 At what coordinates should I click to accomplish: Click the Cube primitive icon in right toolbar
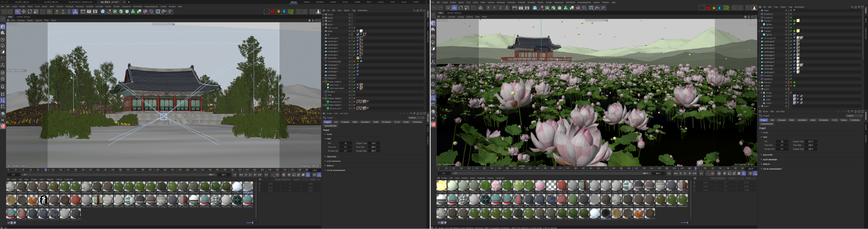535,8
